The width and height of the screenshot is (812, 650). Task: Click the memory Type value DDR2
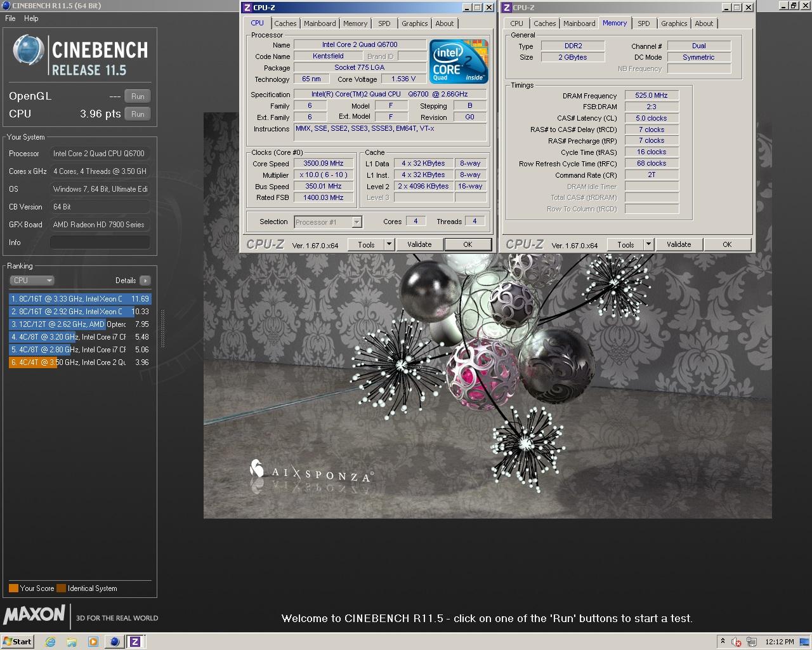click(573, 46)
